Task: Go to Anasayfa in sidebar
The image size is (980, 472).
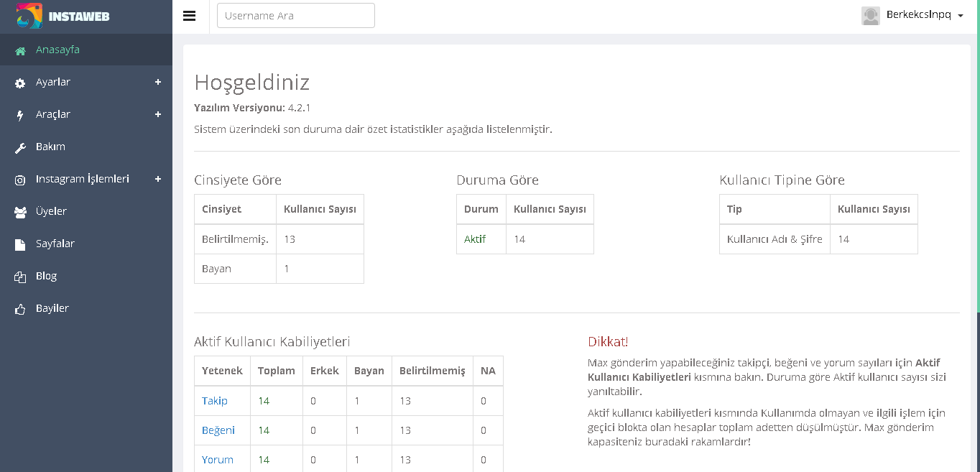Action: coord(86,50)
